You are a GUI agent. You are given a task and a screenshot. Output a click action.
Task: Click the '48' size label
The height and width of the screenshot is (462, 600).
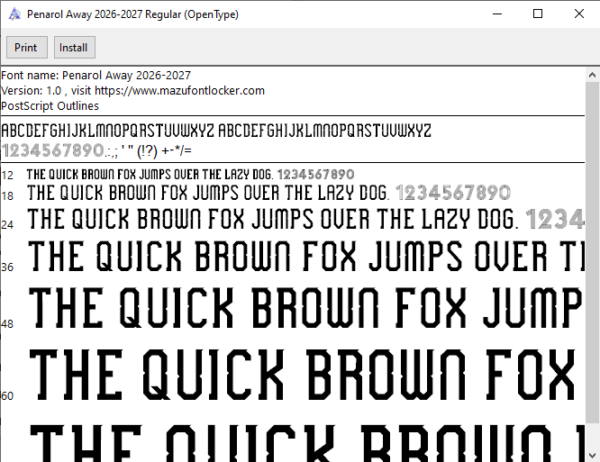click(7, 324)
